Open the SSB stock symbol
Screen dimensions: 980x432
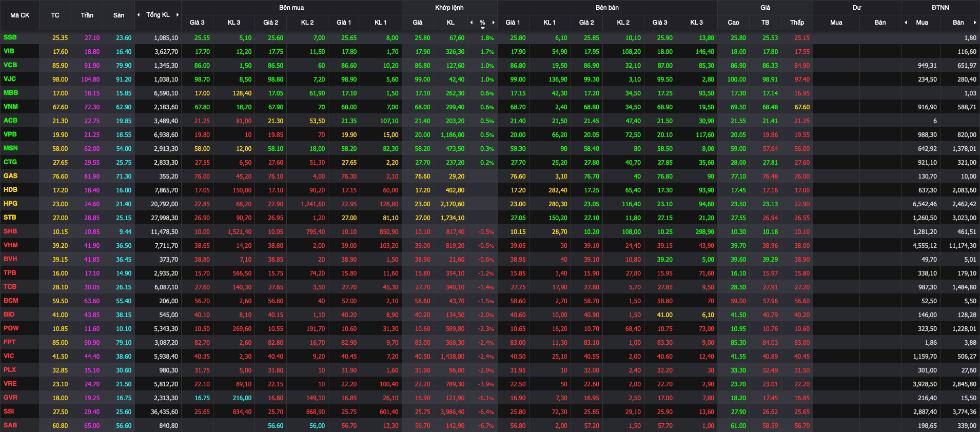(10, 37)
